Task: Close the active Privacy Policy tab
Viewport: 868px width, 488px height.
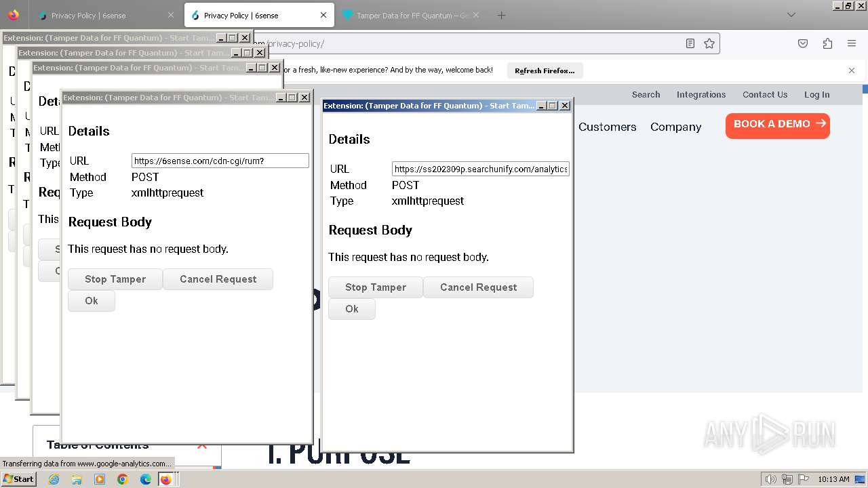Action: click(323, 15)
